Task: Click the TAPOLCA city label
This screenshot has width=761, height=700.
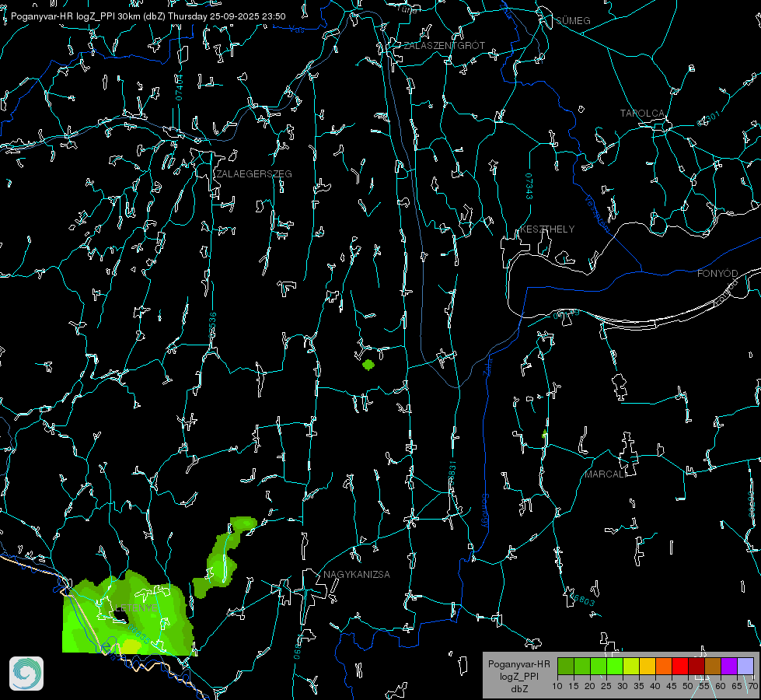Action: 642,114
